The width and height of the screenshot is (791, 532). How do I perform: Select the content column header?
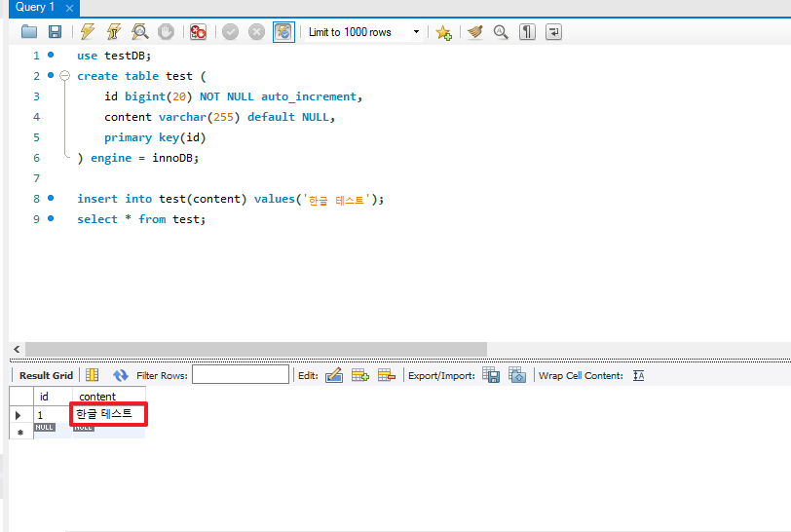109,397
